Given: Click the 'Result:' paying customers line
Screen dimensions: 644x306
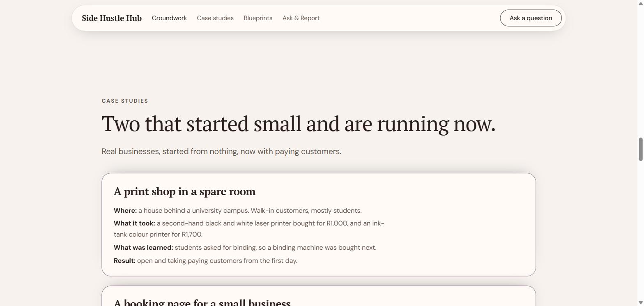Looking at the screenshot, I should pos(205,261).
